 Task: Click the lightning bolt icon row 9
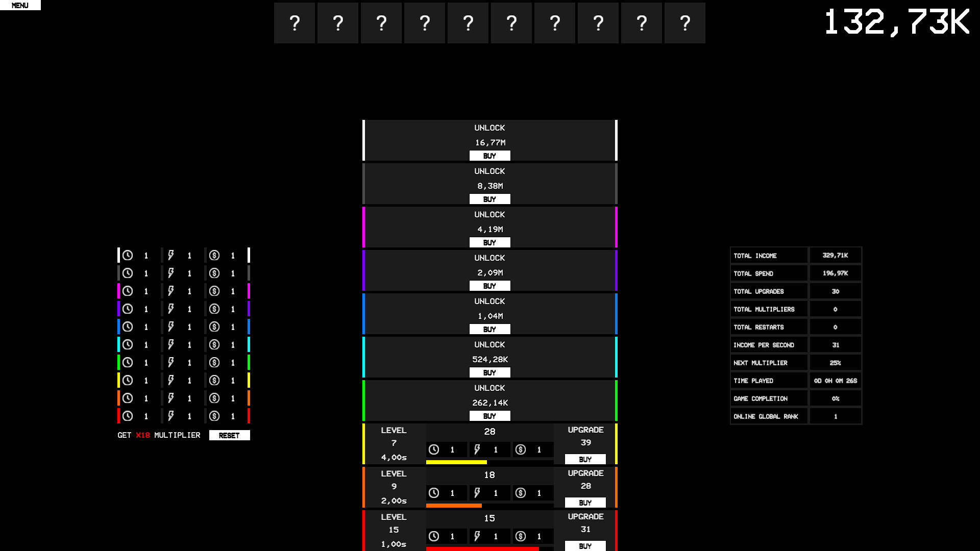170,397
